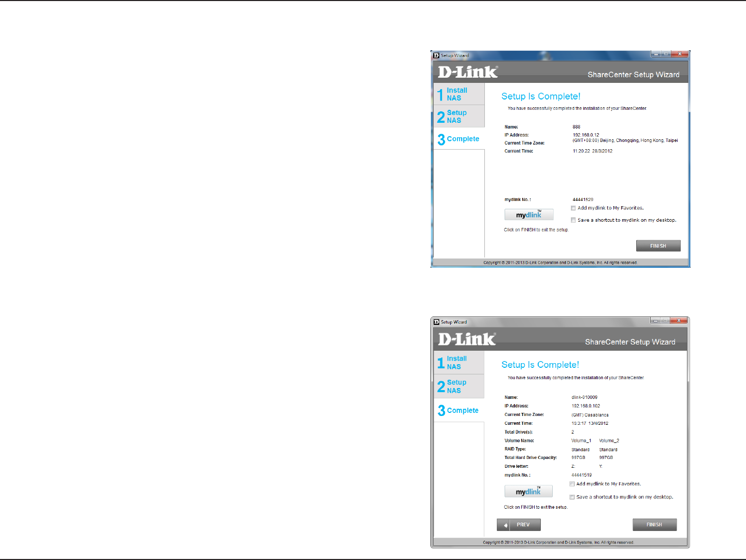This screenshot has height=560, width=746.
Task: Click FINISH in the wizard named dlink-010009
Action: point(654,525)
